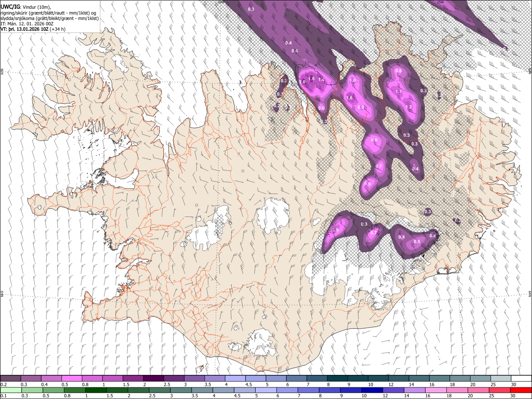
Task: Click the bright pink 0.5 swatch in upper scale
Action: click(71, 379)
